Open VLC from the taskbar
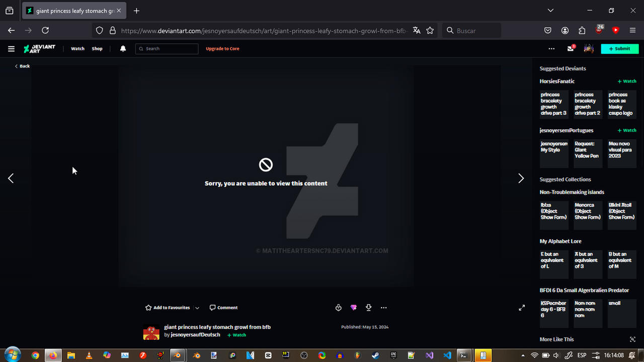 89,355
